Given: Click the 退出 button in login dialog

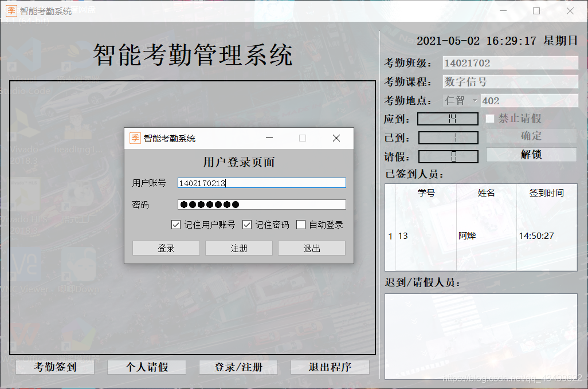Looking at the screenshot, I should pos(312,248).
